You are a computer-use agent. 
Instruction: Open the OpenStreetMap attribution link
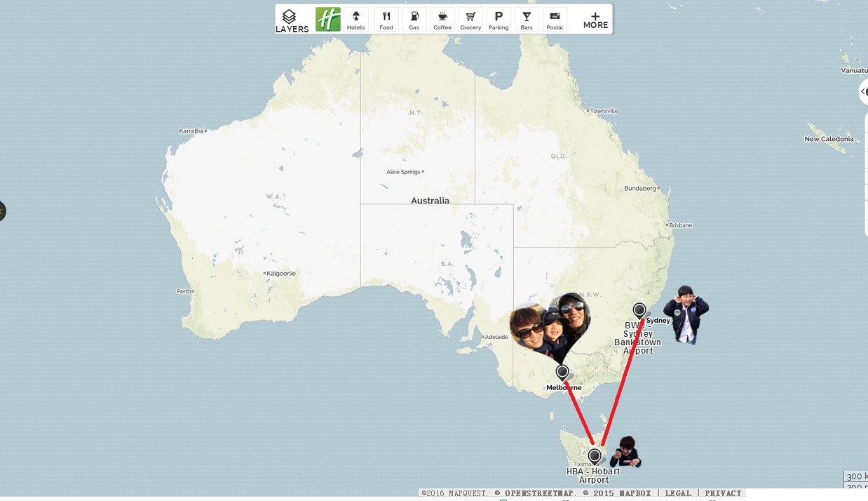541,493
